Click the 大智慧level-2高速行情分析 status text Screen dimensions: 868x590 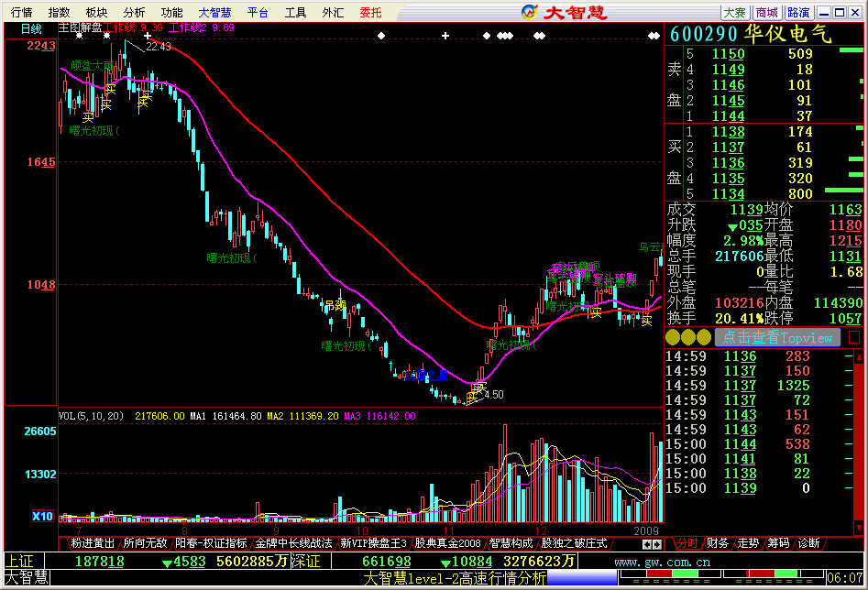click(x=455, y=578)
